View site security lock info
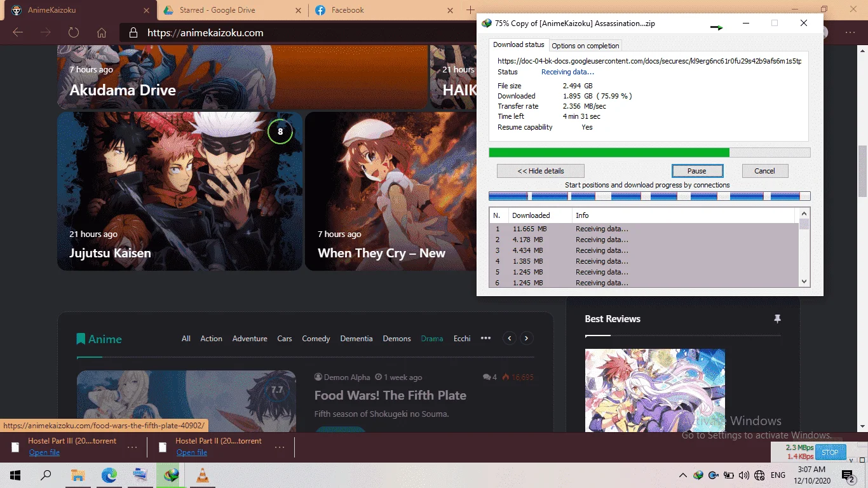The height and width of the screenshot is (488, 868). pyautogui.click(x=133, y=32)
